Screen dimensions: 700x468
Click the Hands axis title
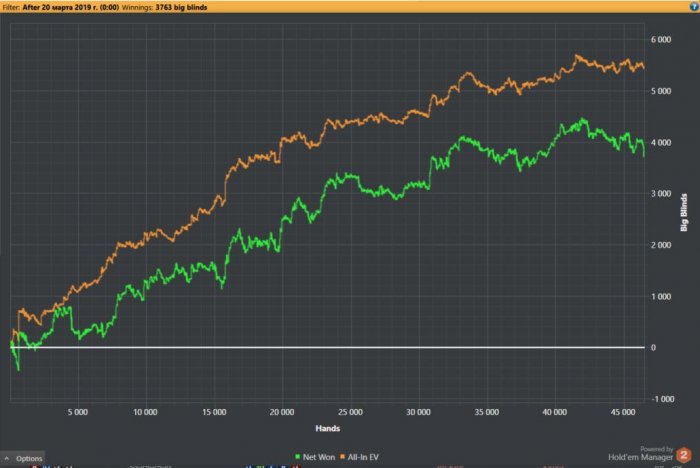[x=328, y=428]
